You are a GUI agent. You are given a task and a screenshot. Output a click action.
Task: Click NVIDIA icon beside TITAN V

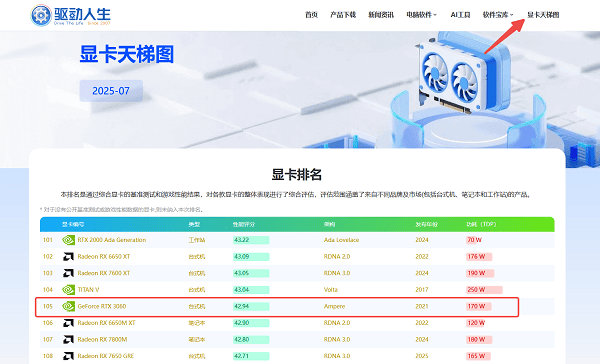(68, 290)
